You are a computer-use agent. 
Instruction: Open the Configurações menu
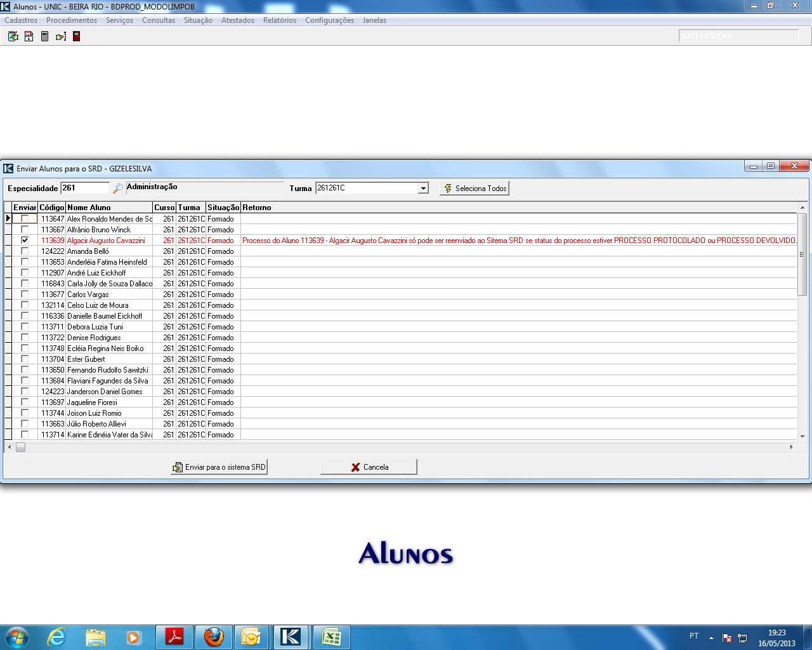pos(329,20)
